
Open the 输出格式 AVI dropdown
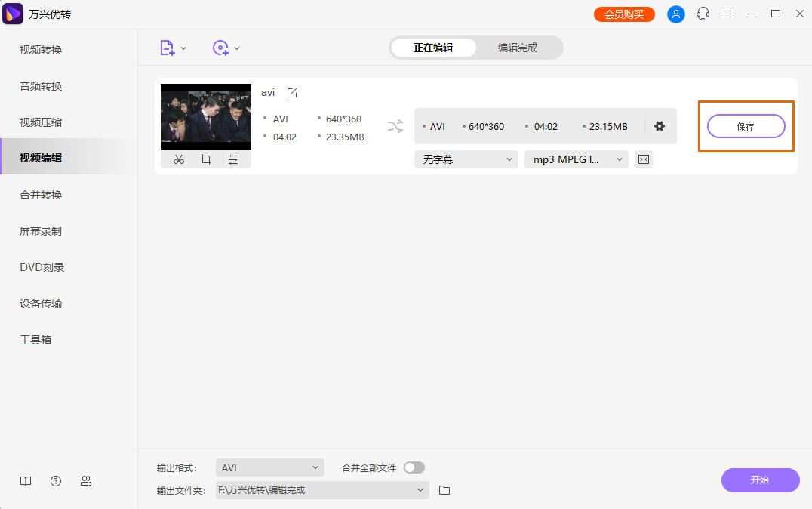[269, 467]
